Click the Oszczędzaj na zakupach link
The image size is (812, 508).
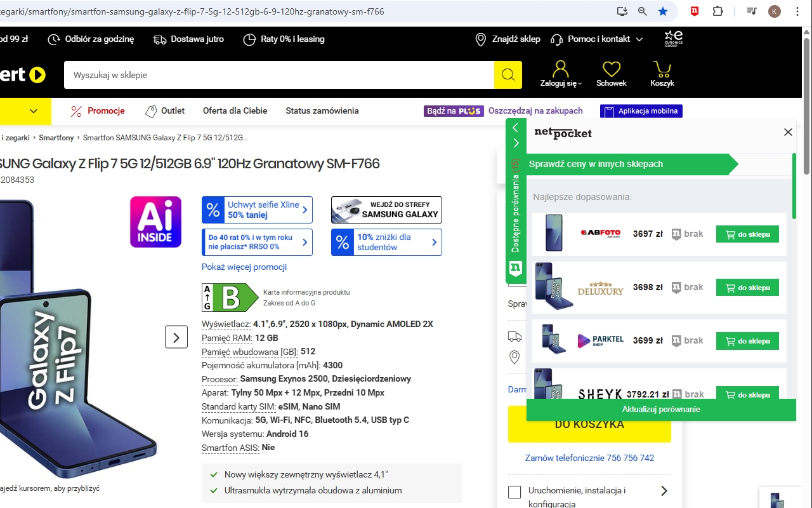point(535,111)
